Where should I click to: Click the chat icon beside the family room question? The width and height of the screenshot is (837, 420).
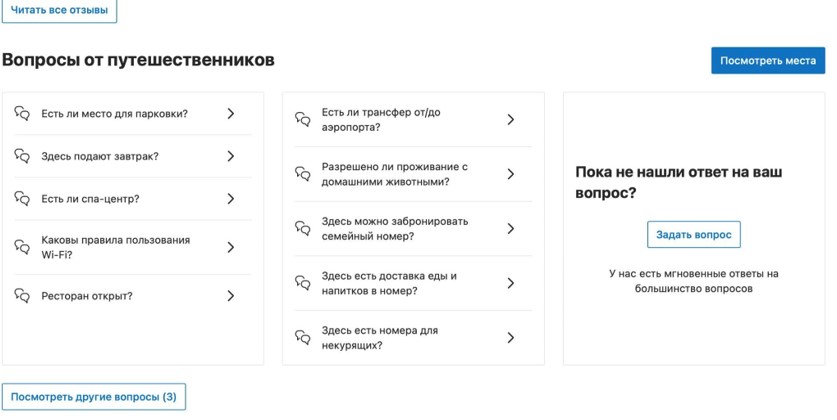coord(302,229)
